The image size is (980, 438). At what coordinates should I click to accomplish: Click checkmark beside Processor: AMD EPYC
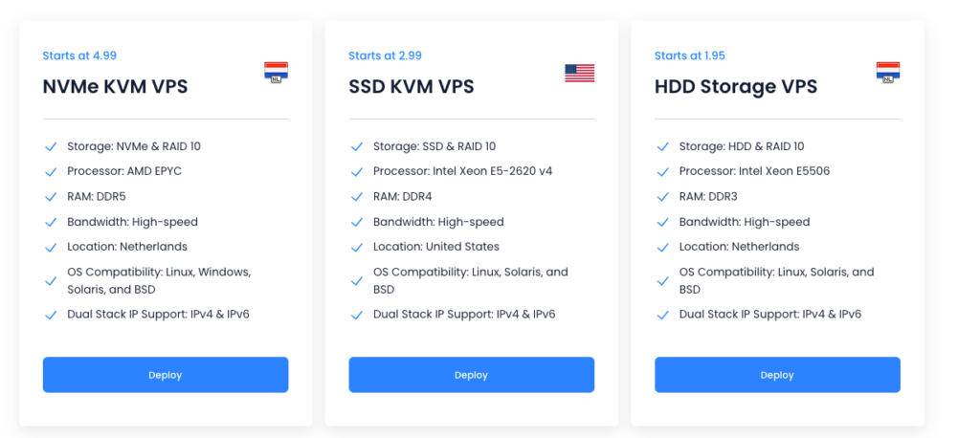pos(52,172)
